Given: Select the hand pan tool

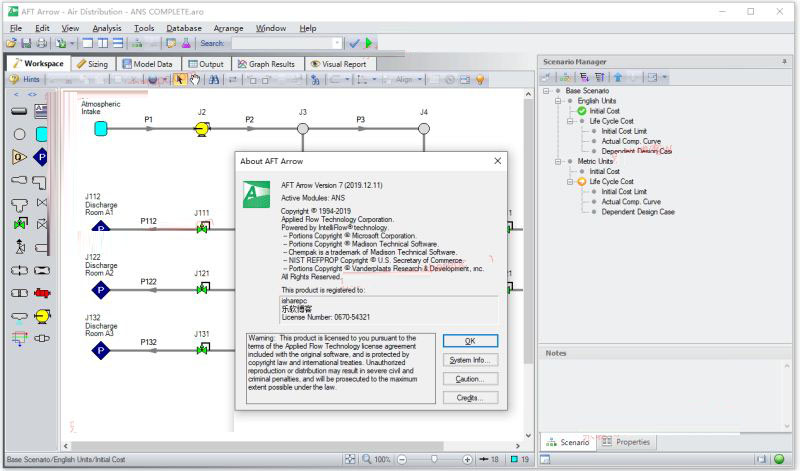Looking at the screenshot, I should [195, 80].
